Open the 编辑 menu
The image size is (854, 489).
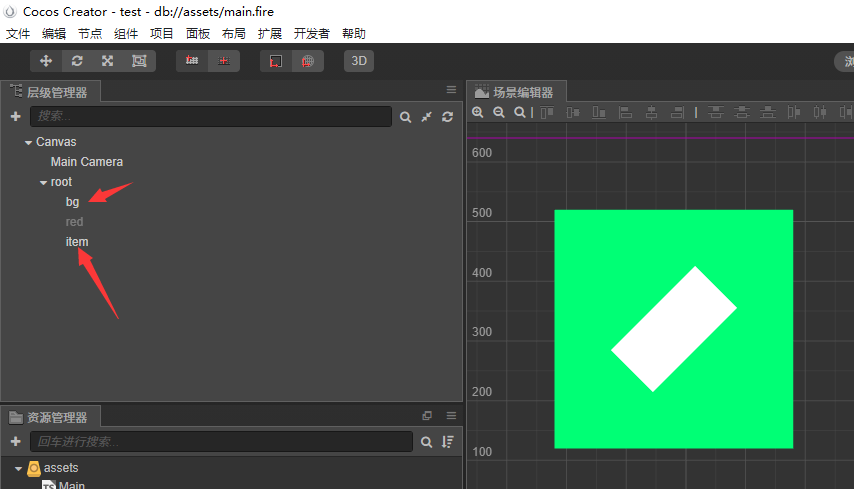pos(54,34)
